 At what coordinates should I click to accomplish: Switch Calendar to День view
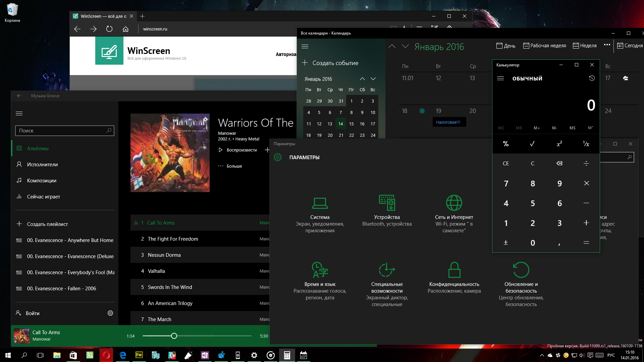pyautogui.click(x=506, y=46)
